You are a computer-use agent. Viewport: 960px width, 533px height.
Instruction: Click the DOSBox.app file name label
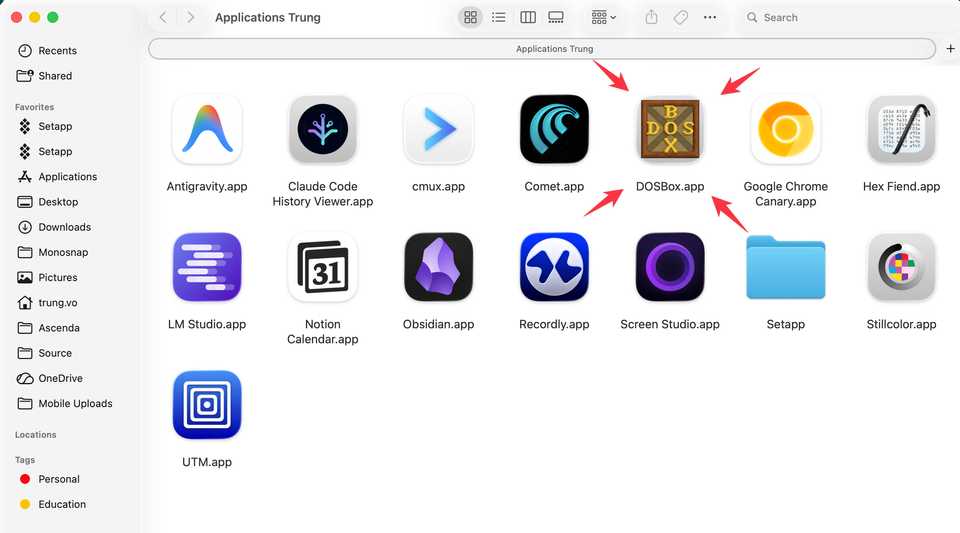tap(670, 186)
